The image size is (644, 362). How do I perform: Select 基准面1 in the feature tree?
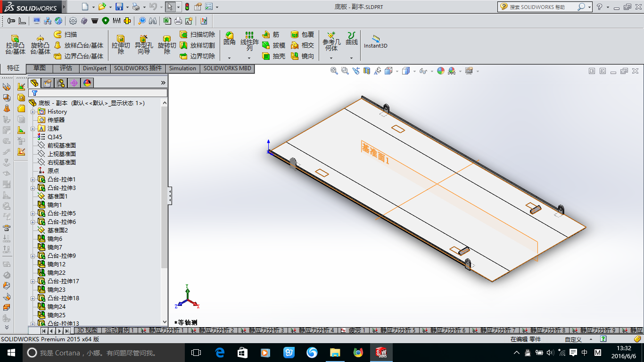pyautogui.click(x=57, y=197)
